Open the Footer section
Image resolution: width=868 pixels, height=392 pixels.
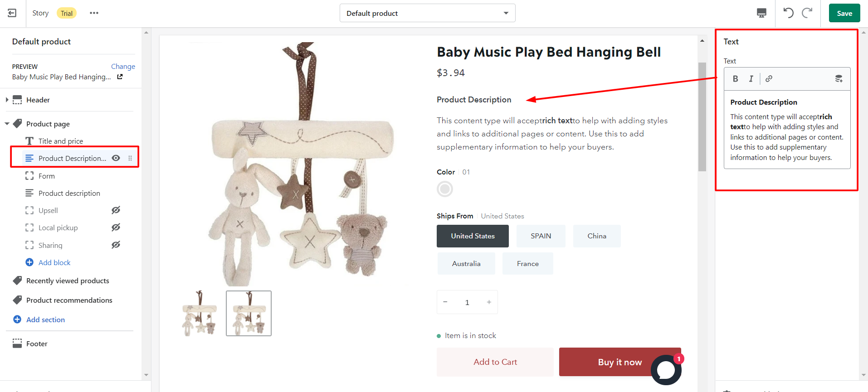(37, 344)
